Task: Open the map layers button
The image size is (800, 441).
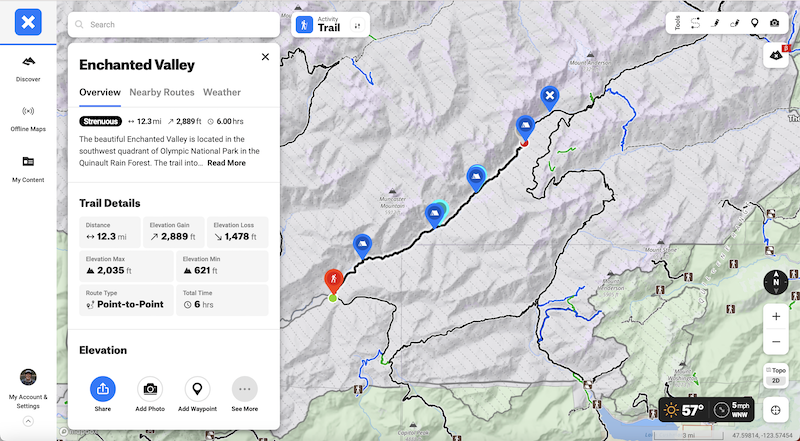Action: click(x=776, y=55)
